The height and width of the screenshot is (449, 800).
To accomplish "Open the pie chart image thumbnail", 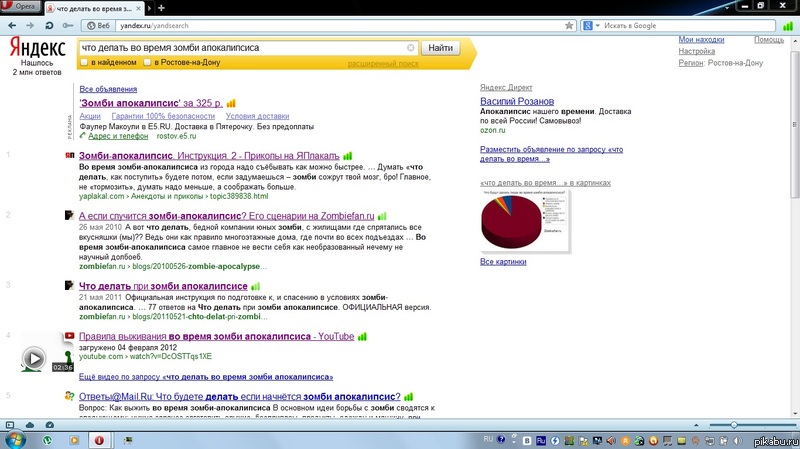I will tap(525, 221).
